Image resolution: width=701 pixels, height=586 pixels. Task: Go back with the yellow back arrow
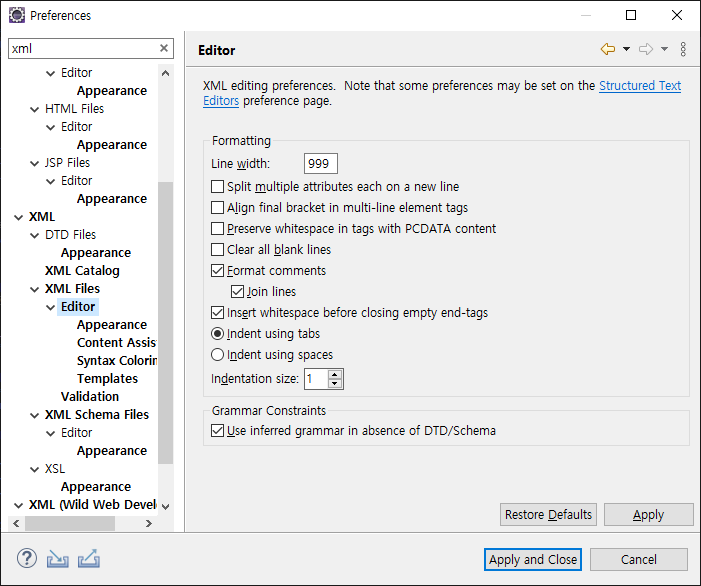coord(608,49)
